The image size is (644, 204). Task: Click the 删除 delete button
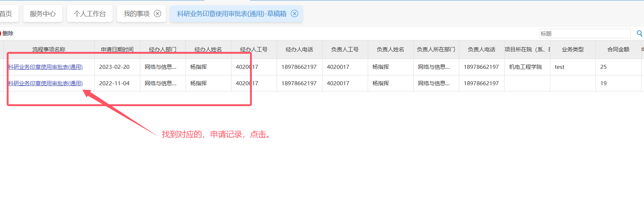pos(7,34)
